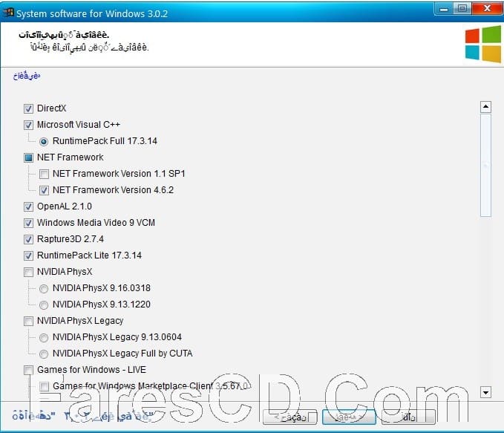
Task: Select NVIDIA PhysX Legacy 9.13.0604 radio button
Action: point(44,337)
